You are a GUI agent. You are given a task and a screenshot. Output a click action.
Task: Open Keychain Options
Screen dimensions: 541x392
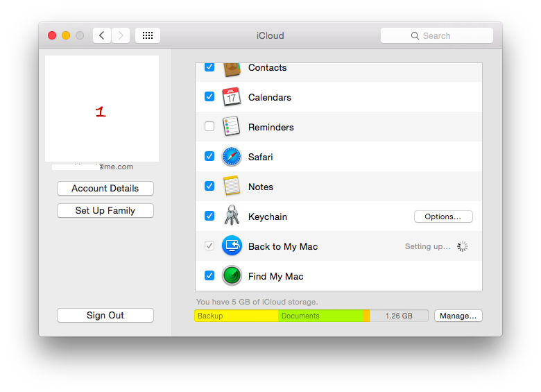443,216
